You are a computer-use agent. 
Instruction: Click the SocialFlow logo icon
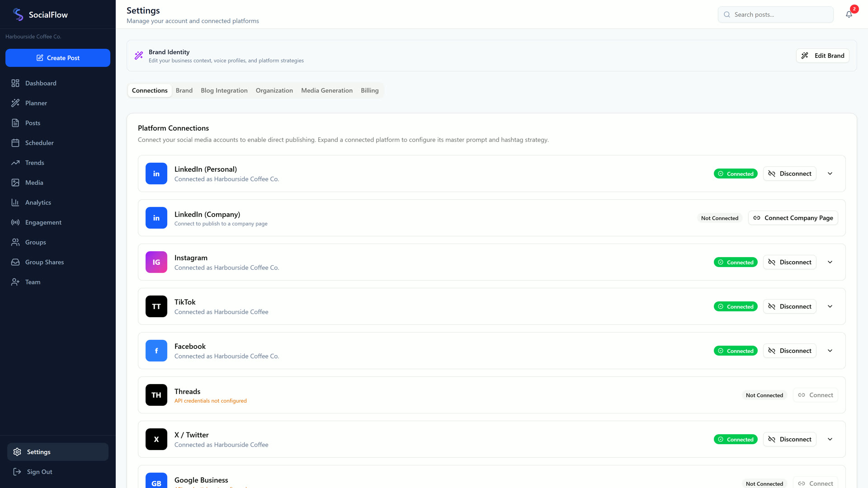(18, 14)
